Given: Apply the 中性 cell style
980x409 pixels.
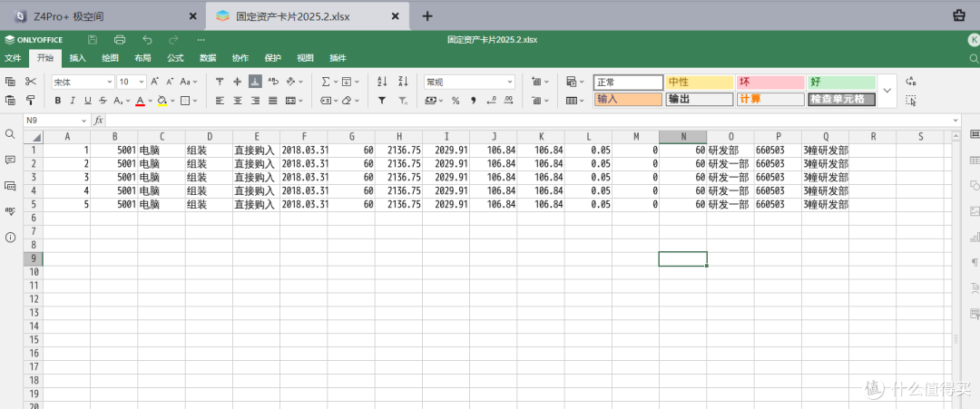Looking at the screenshot, I should pos(700,82).
